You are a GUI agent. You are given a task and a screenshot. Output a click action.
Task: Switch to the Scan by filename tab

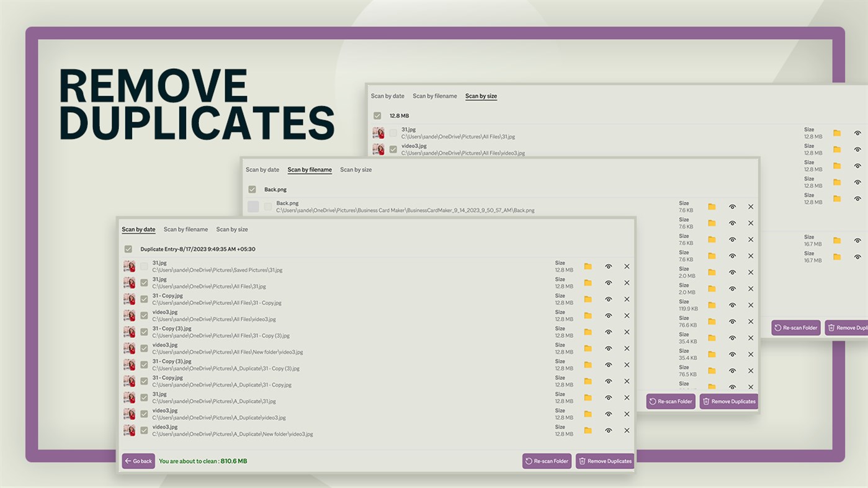(x=186, y=229)
